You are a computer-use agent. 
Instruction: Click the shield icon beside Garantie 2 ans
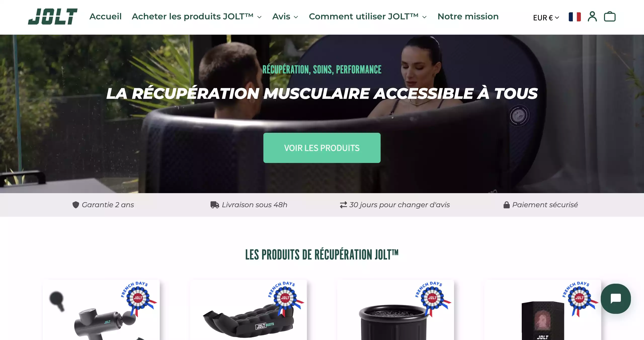pyautogui.click(x=76, y=205)
